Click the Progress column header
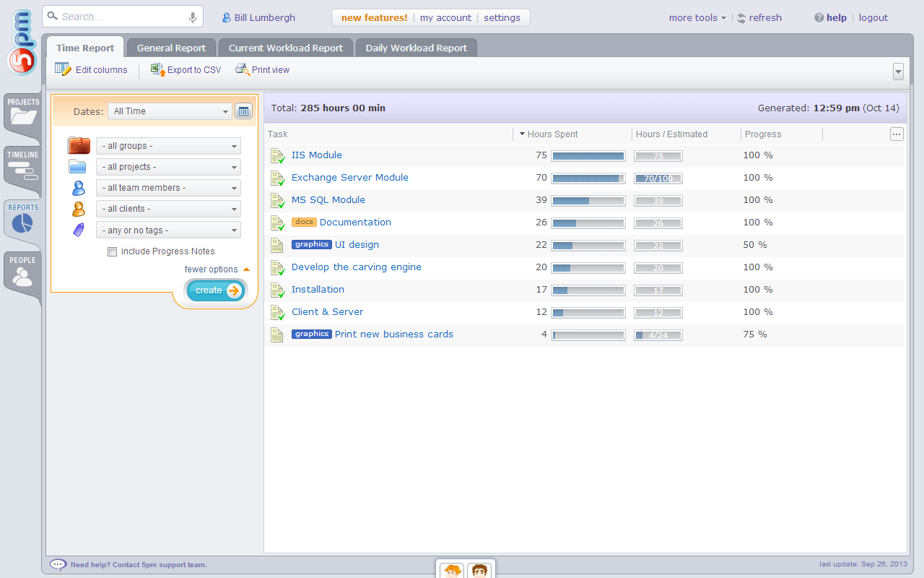This screenshot has height=578, width=924. [763, 134]
